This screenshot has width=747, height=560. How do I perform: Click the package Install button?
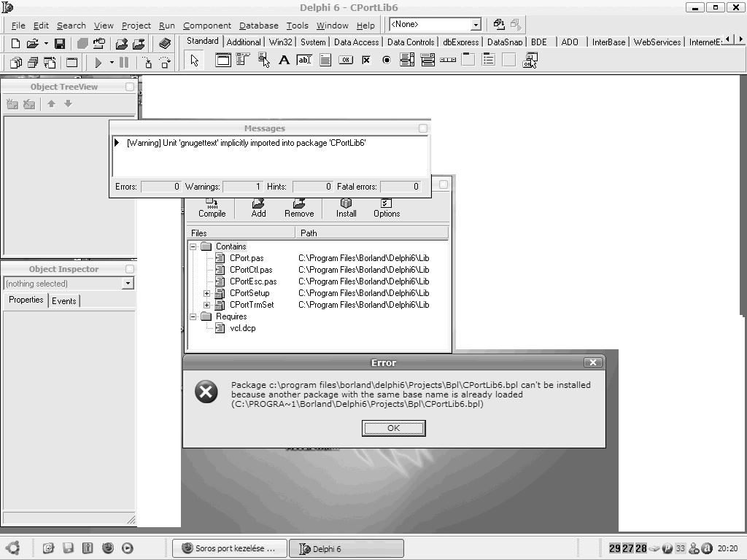point(347,208)
